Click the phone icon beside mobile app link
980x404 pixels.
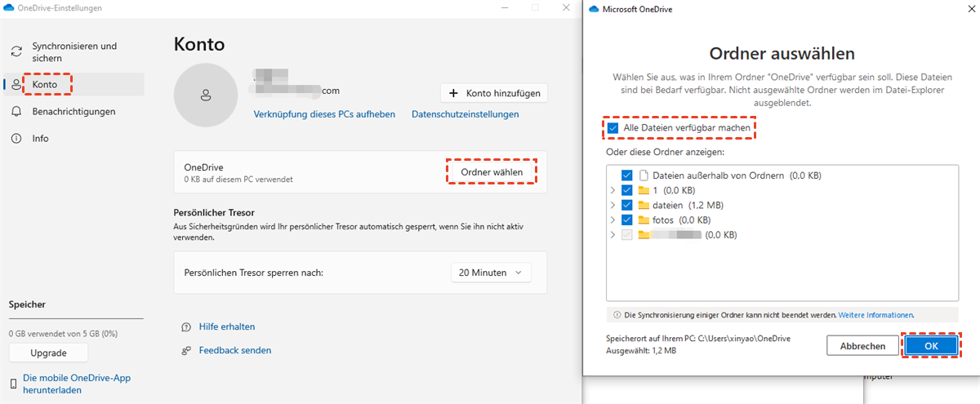(x=13, y=384)
